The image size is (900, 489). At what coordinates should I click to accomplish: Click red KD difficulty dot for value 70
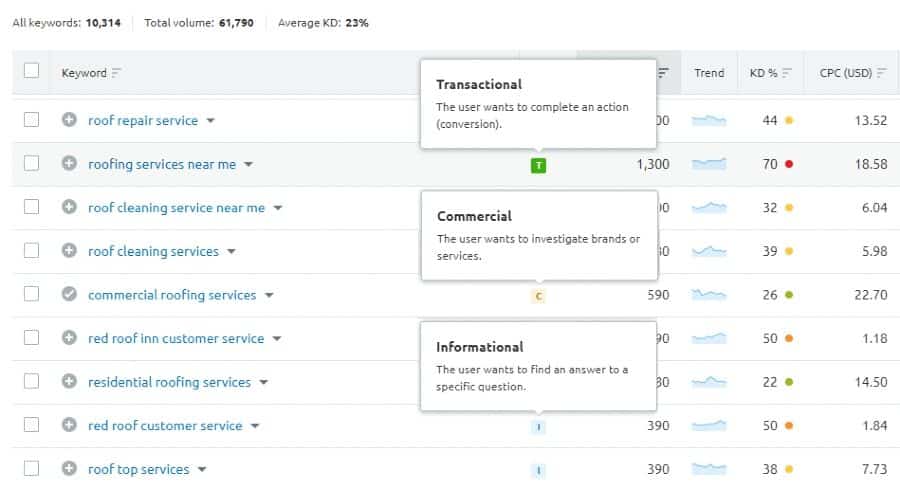pos(789,164)
